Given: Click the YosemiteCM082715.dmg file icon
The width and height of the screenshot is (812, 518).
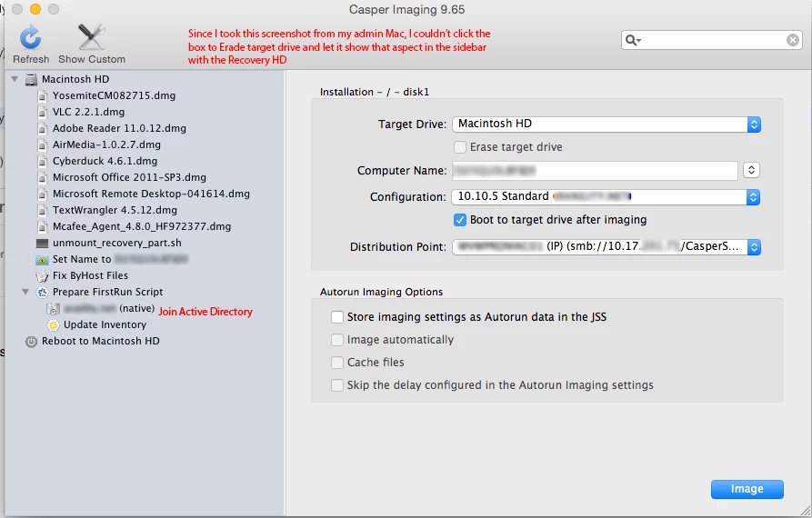Looking at the screenshot, I should tap(43, 95).
